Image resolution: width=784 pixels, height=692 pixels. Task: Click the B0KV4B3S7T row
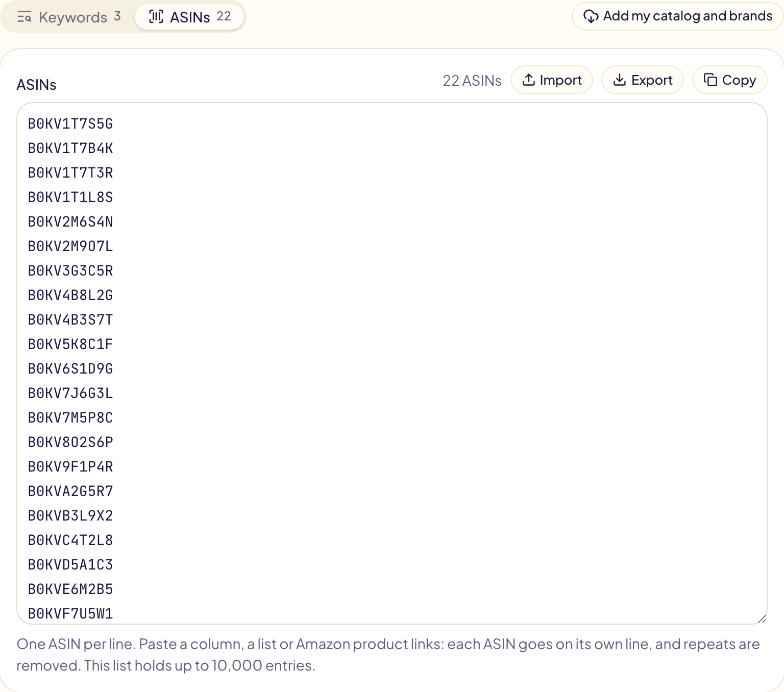click(70, 320)
